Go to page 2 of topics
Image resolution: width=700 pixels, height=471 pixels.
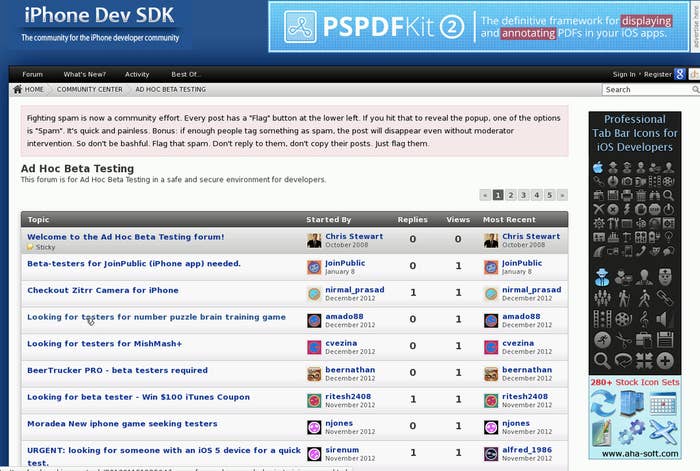coord(511,195)
